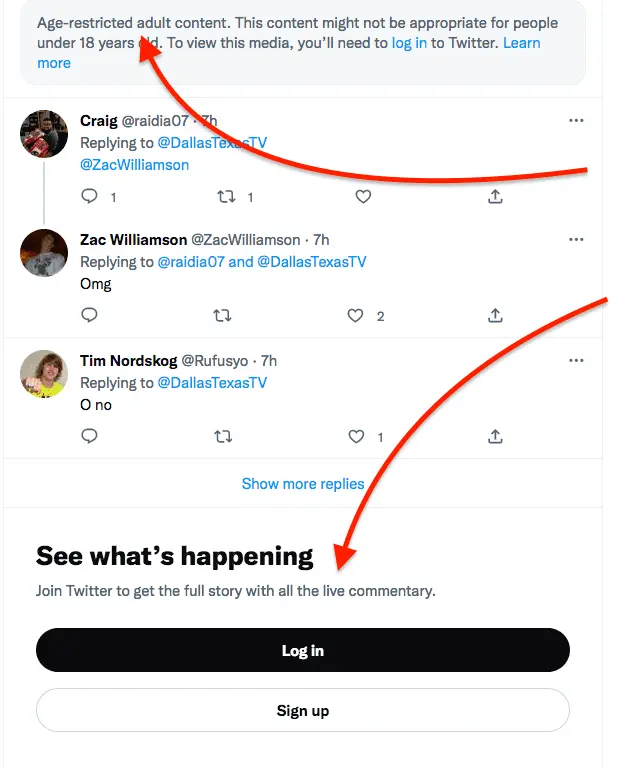The image size is (635, 768).
Task: Retweet Tim Nordskog's O no tweet
Action: click(223, 436)
